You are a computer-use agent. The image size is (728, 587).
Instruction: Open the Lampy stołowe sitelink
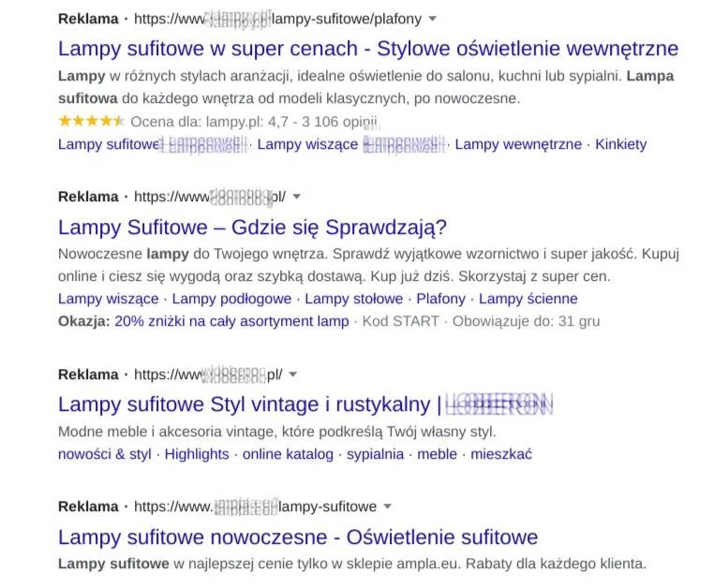tap(354, 299)
